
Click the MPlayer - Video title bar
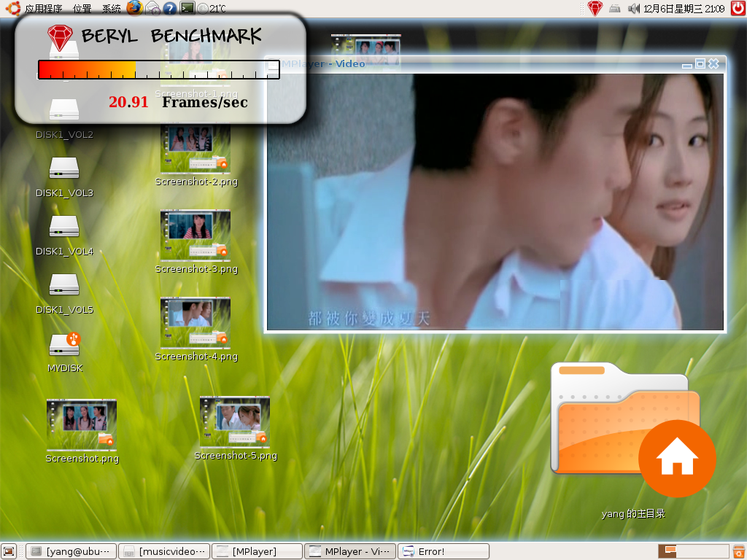(x=495, y=64)
